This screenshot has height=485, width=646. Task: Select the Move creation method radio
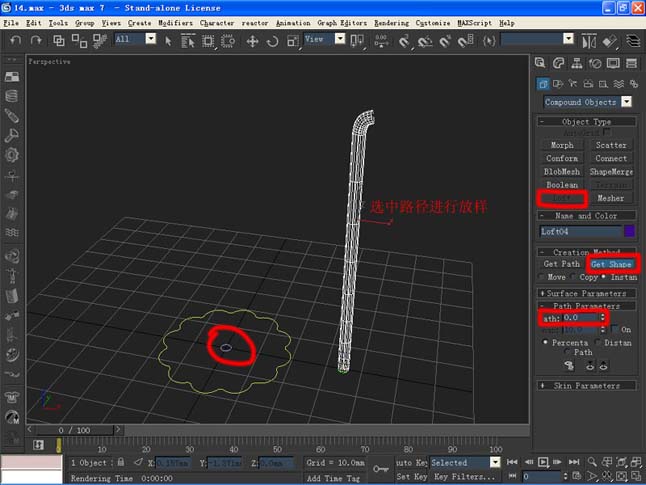543,276
